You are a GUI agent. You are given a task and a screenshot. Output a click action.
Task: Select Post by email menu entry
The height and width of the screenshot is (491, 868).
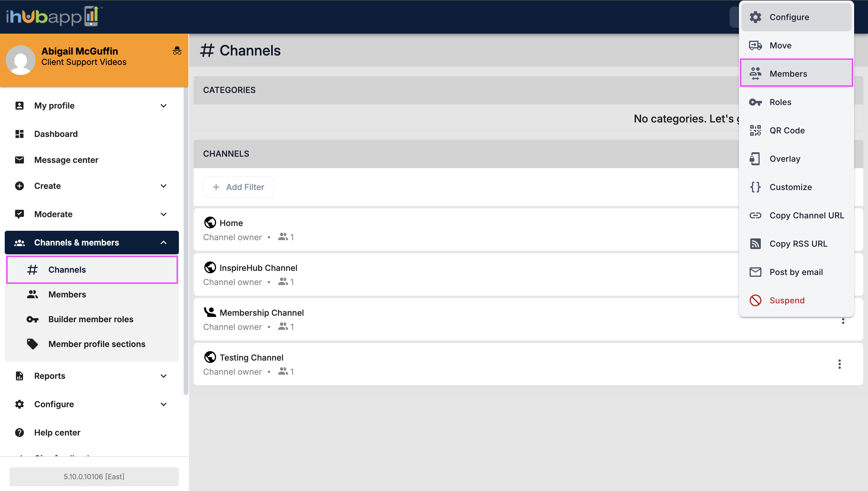coord(796,272)
